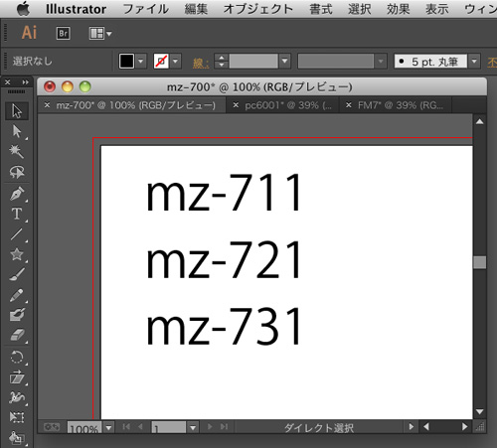This screenshot has height=448, width=497.
Task: Select the Blob Brush tool
Action: pyautogui.click(x=17, y=315)
